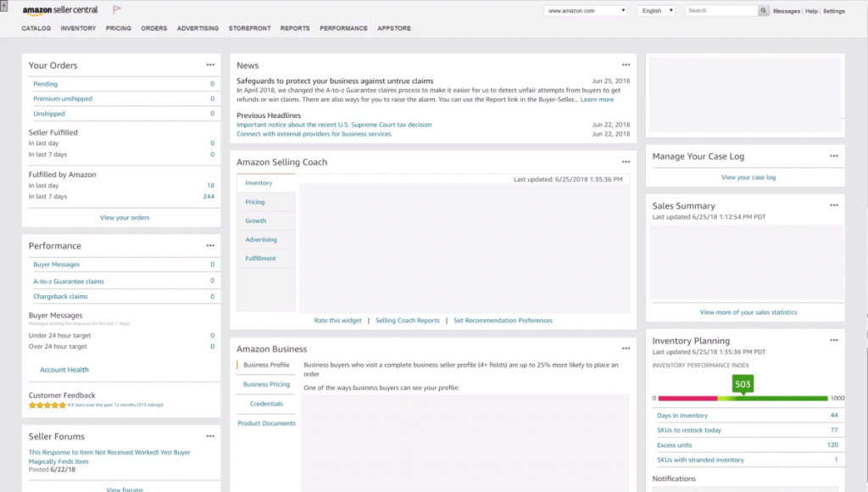The width and height of the screenshot is (868, 492).
Task: Open the Inventory Planning options ellipsis
Action: tap(834, 340)
